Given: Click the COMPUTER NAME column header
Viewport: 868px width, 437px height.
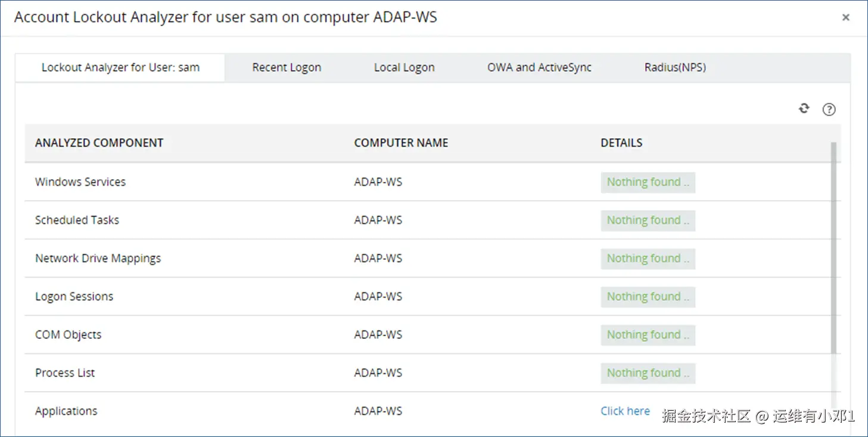Looking at the screenshot, I should (401, 143).
